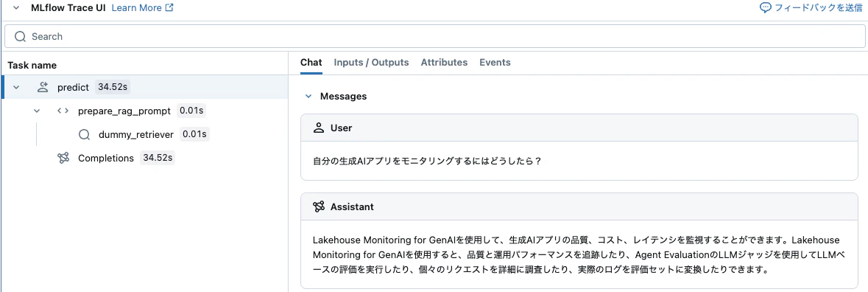Click the Assistant message header
868x292 pixels.
[579, 206]
